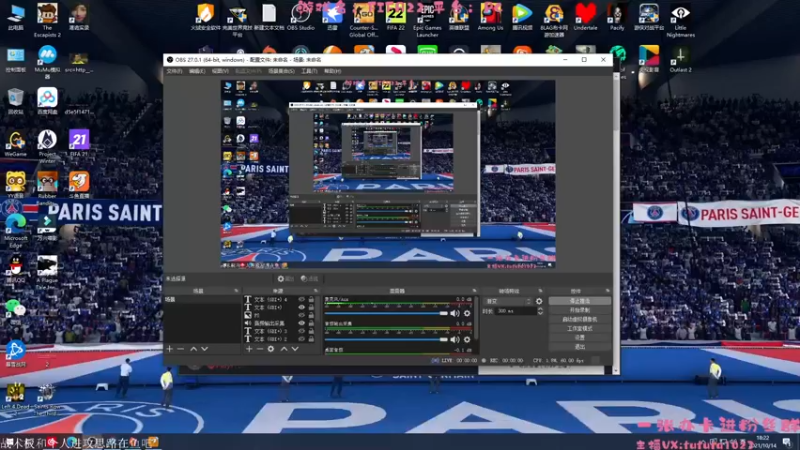Click the 停止推流 button

(x=580, y=301)
